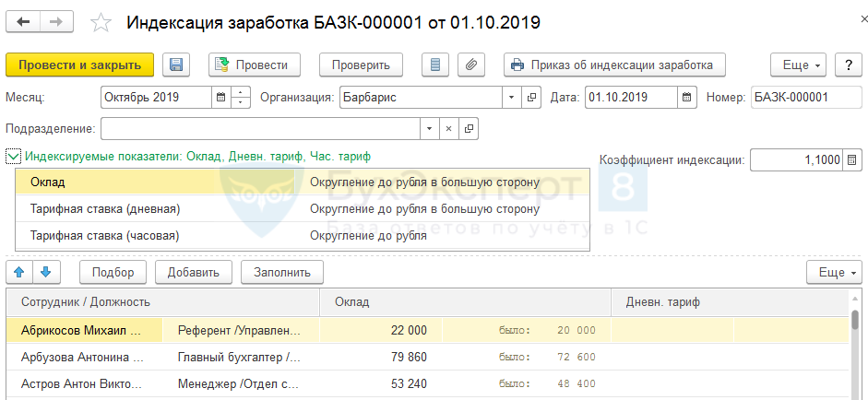Expand the Организация dropdown list
The width and height of the screenshot is (868, 400).
pos(512,97)
